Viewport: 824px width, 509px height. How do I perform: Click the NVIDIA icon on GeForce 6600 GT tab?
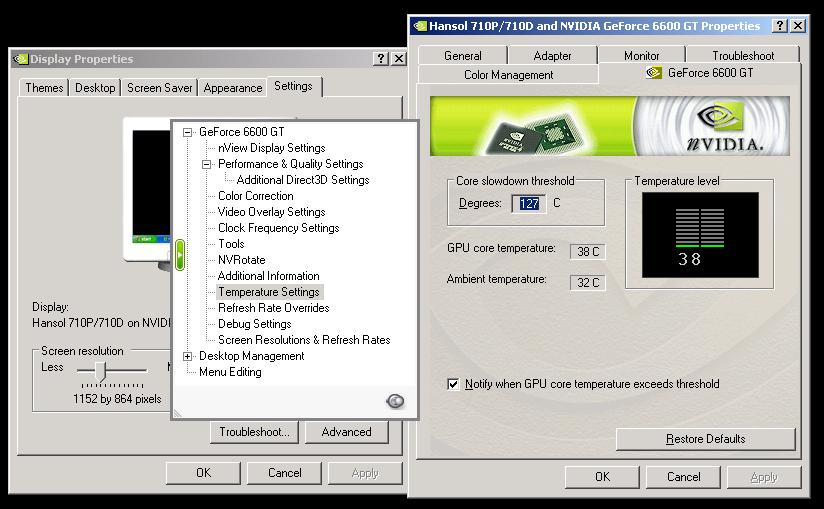[x=654, y=72]
